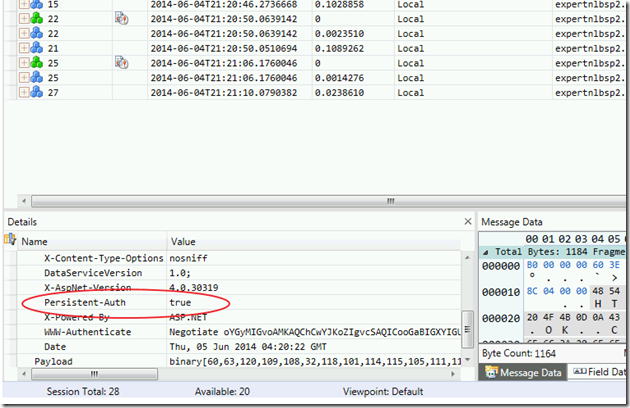Expand the message 15 row

click(x=24, y=4)
